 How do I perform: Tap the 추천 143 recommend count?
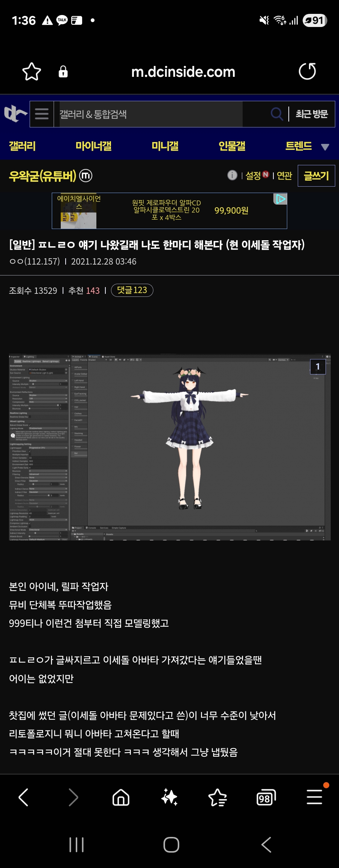(84, 290)
